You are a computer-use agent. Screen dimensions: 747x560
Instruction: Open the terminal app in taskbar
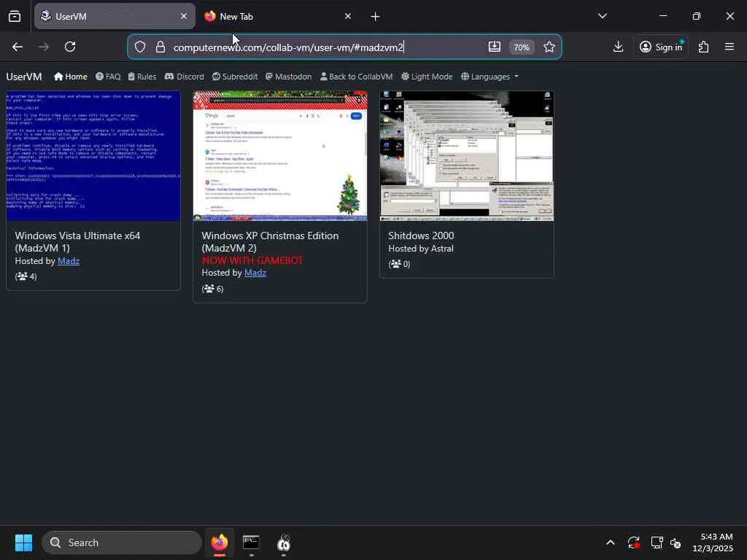pyautogui.click(x=251, y=542)
